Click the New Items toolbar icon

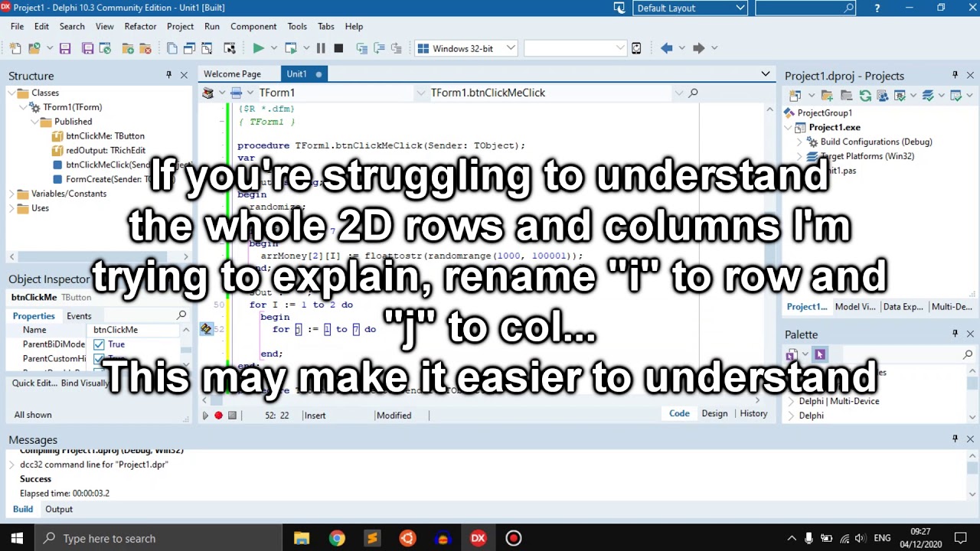coord(15,48)
